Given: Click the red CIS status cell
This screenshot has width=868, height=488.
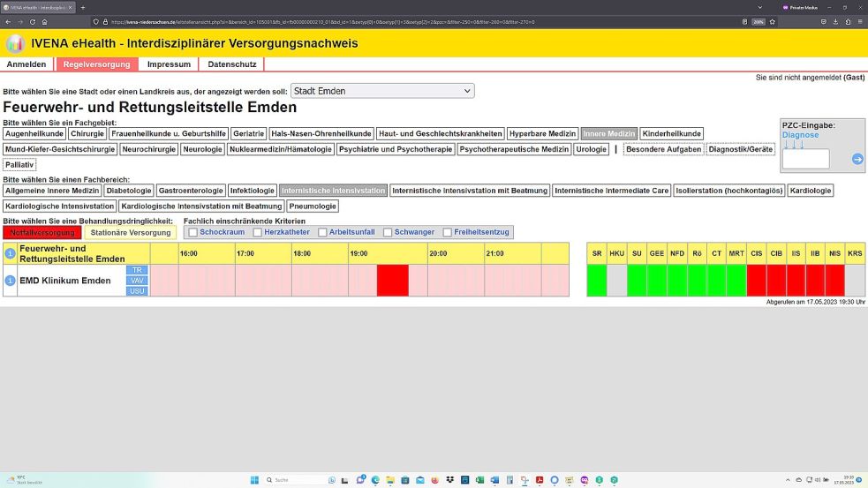Looking at the screenshot, I should click(756, 280).
